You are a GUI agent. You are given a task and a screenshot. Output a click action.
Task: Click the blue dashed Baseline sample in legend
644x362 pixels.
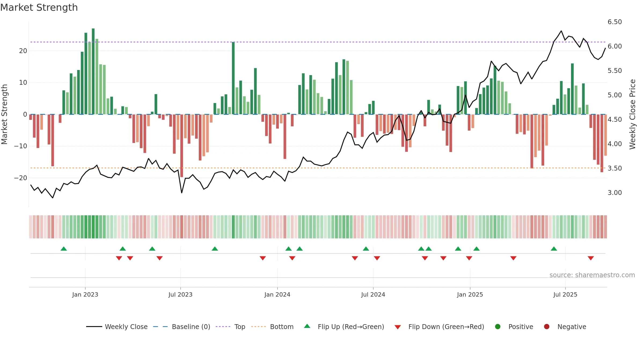coord(160,327)
